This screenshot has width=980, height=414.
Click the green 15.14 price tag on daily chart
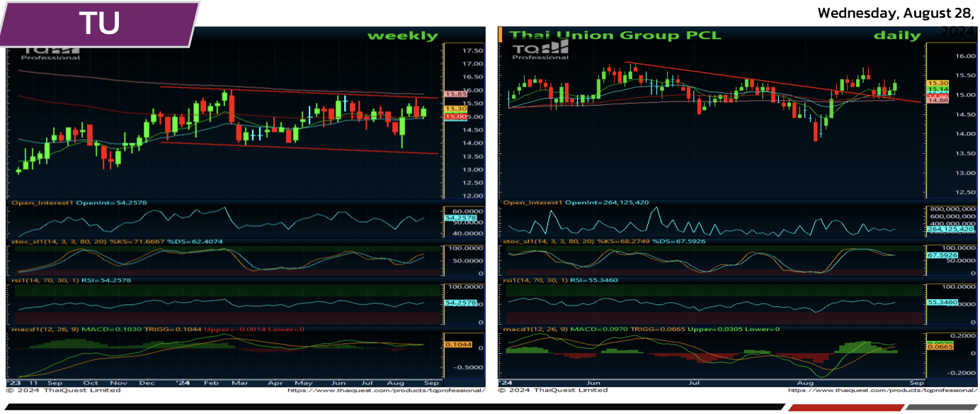(x=938, y=90)
